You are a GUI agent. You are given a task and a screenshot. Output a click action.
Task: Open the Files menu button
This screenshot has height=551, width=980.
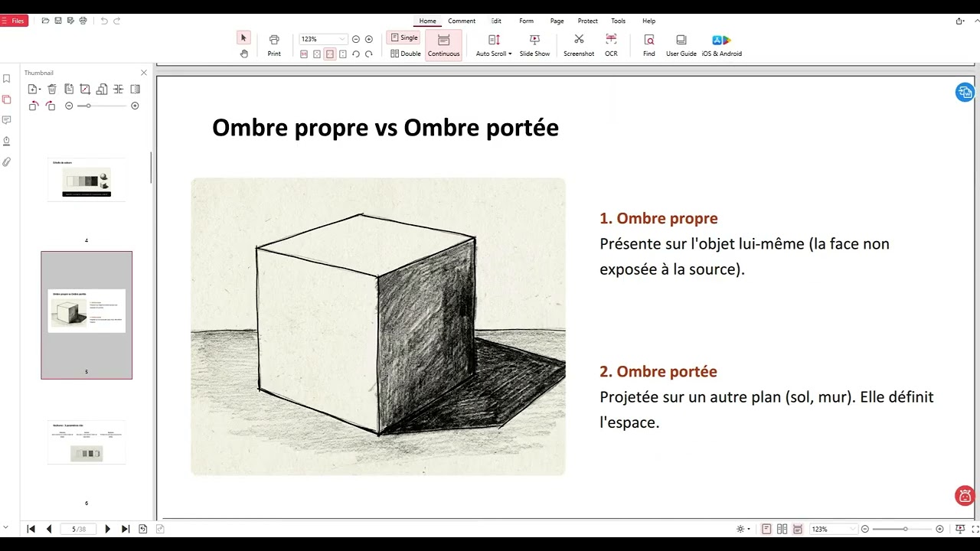click(15, 21)
